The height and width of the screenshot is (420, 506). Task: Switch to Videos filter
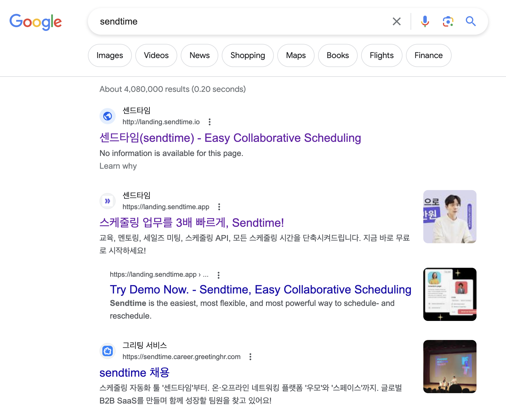[x=156, y=55]
